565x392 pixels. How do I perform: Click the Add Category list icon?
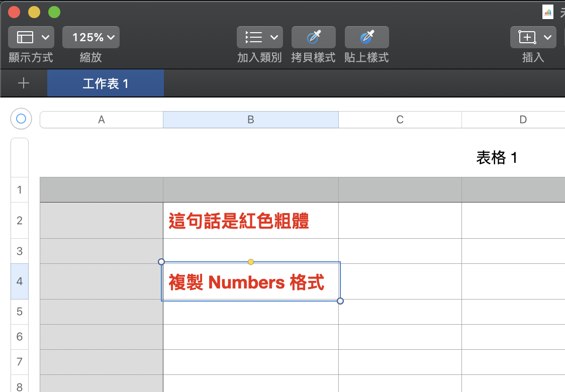click(254, 37)
